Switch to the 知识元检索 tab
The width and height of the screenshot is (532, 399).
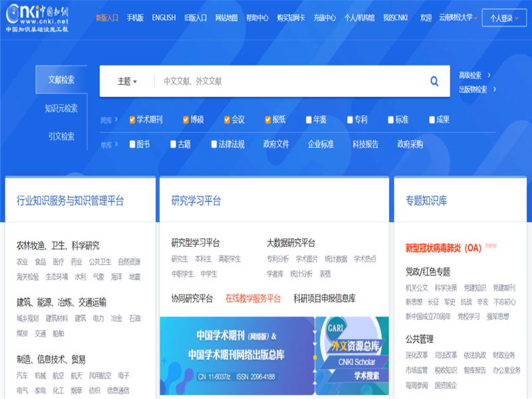click(61, 108)
